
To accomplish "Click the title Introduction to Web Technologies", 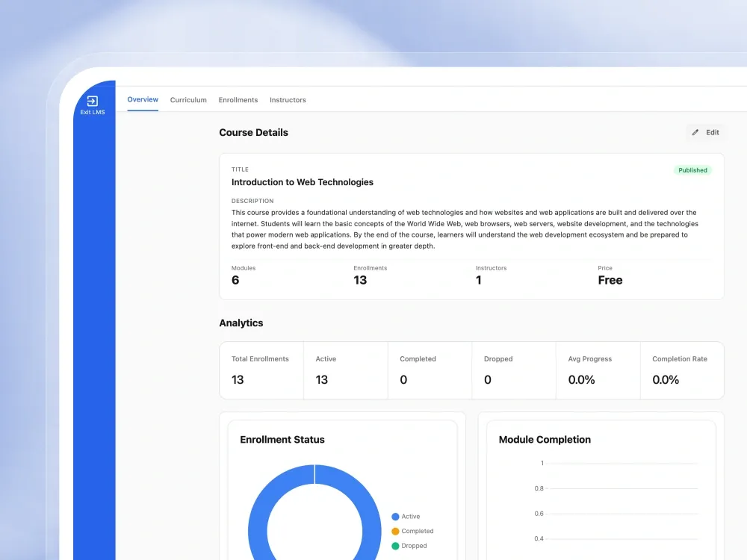I will point(303,182).
